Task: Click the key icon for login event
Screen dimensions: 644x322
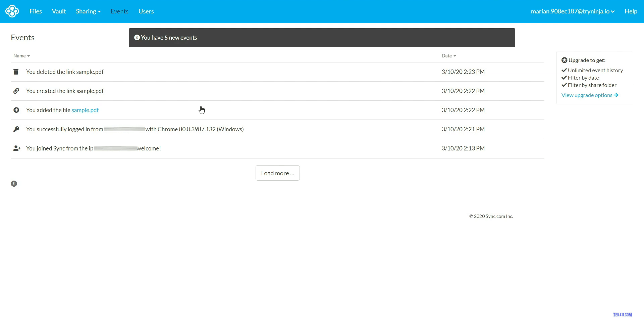Action: [16, 129]
